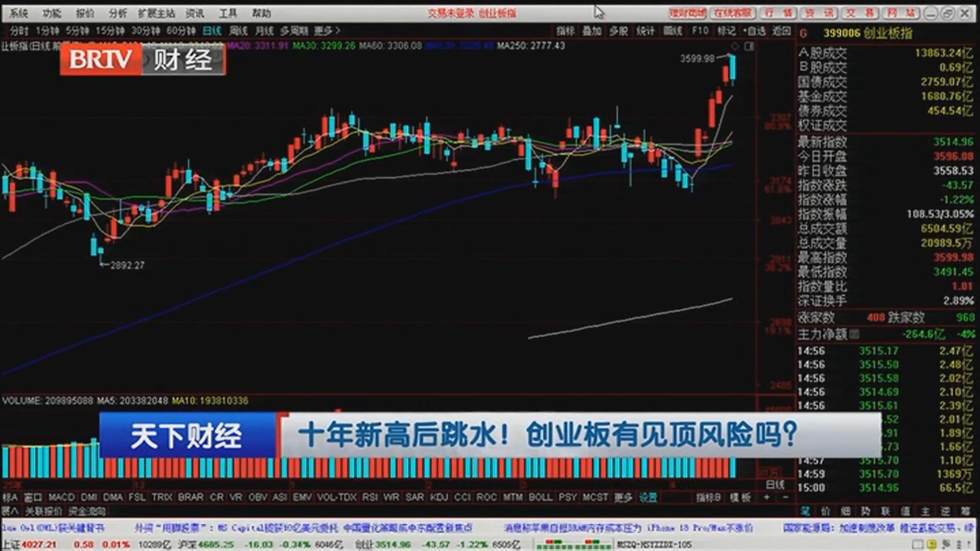Switch chart to 日线 period

tap(212, 31)
